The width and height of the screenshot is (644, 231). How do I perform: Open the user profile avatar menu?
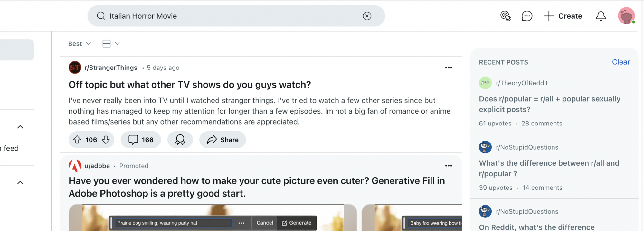pos(626,16)
